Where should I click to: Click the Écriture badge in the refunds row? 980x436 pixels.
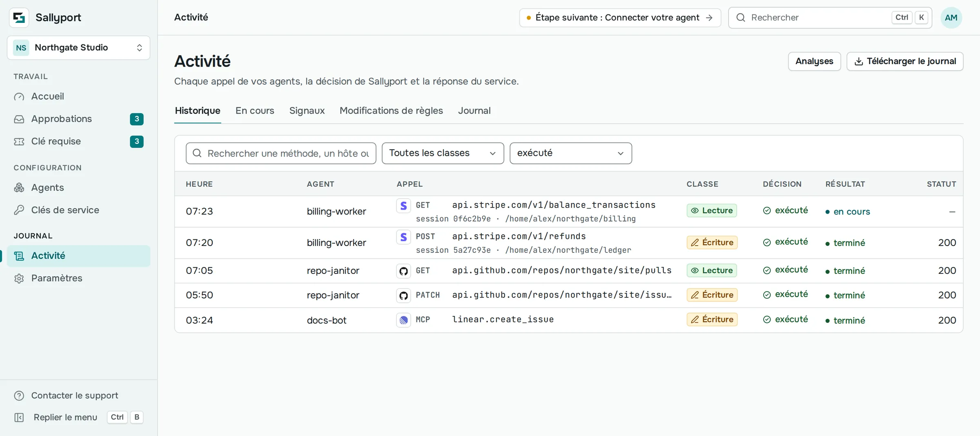click(x=712, y=242)
